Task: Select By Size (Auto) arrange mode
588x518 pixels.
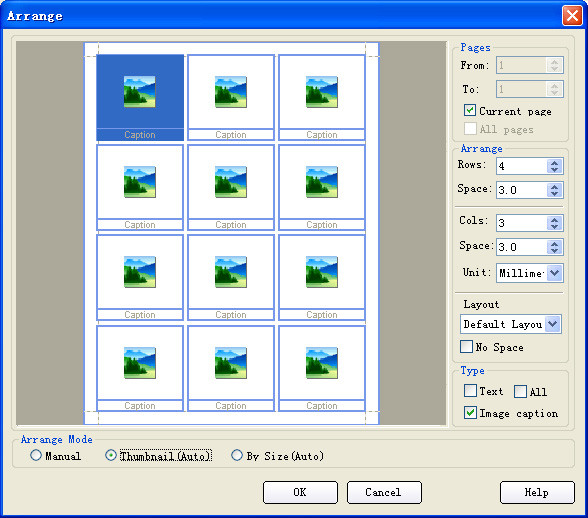Action: tap(237, 455)
